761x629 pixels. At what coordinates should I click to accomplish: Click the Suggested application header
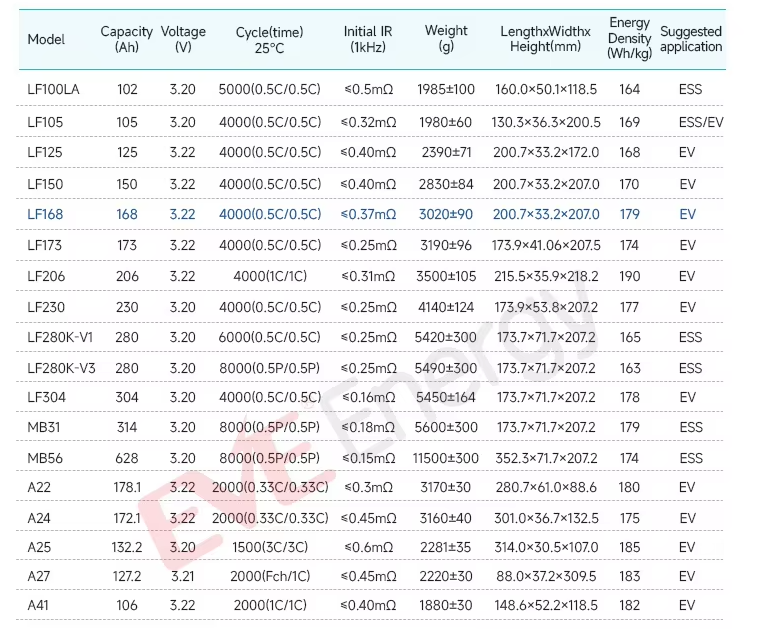click(690, 39)
